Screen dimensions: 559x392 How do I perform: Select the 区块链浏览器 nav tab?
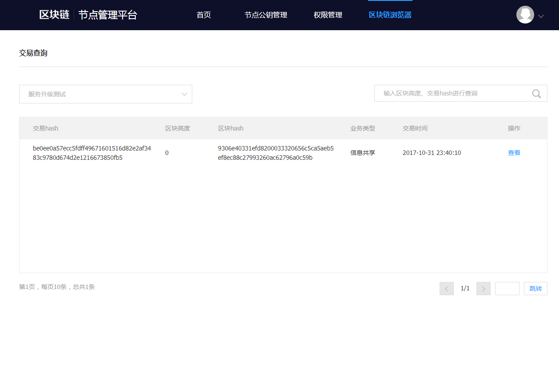click(x=390, y=15)
